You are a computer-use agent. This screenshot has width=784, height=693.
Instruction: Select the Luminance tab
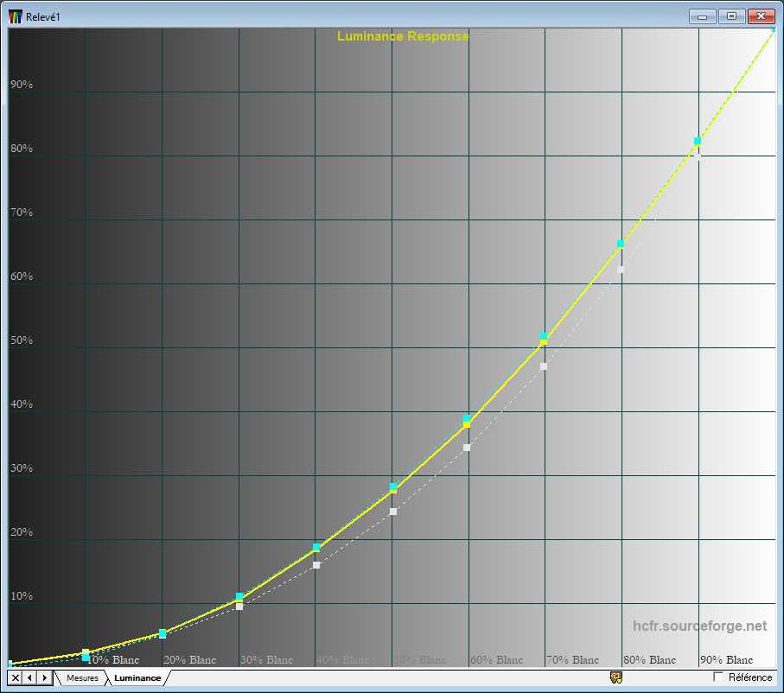click(x=137, y=678)
